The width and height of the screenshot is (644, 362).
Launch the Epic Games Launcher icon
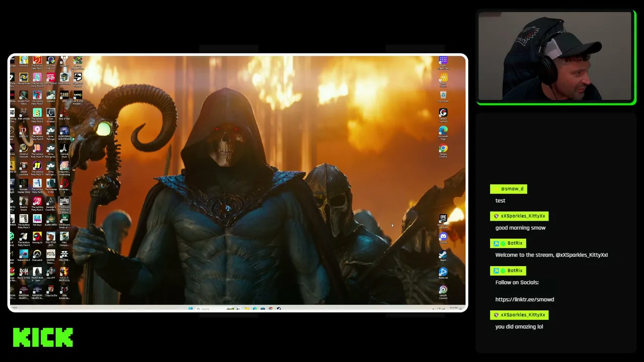[x=443, y=220]
